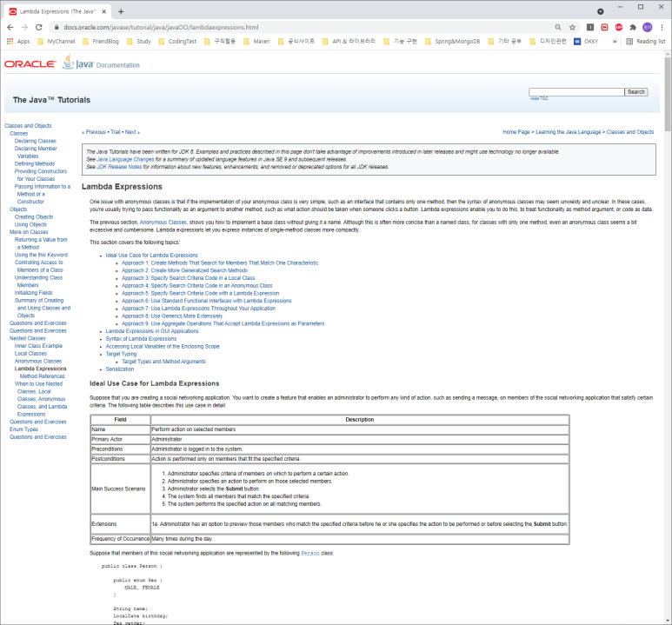The height and width of the screenshot is (625, 672).
Task: Open Java Language Changes link
Action: click(125, 159)
